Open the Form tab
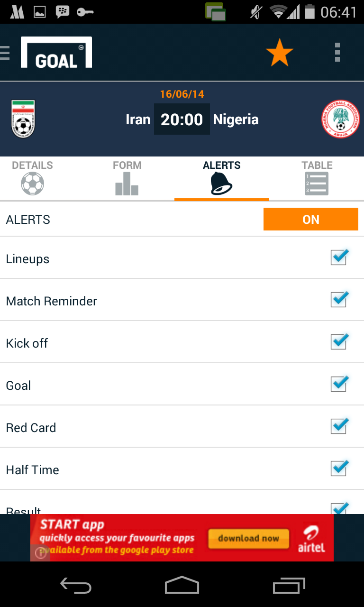The image size is (364, 607). 127,178
